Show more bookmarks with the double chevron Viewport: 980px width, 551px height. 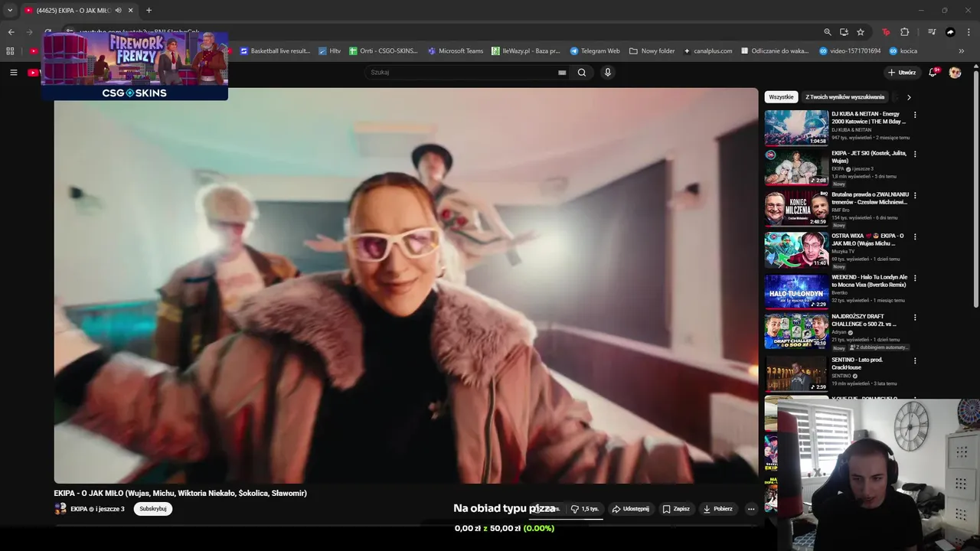coord(962,51)
